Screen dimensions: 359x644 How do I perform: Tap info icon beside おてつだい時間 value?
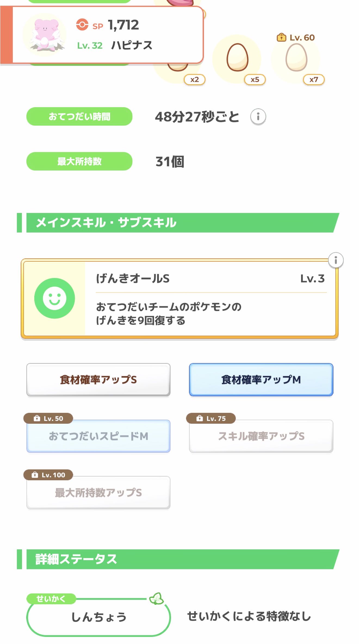(x=258, y=117)
